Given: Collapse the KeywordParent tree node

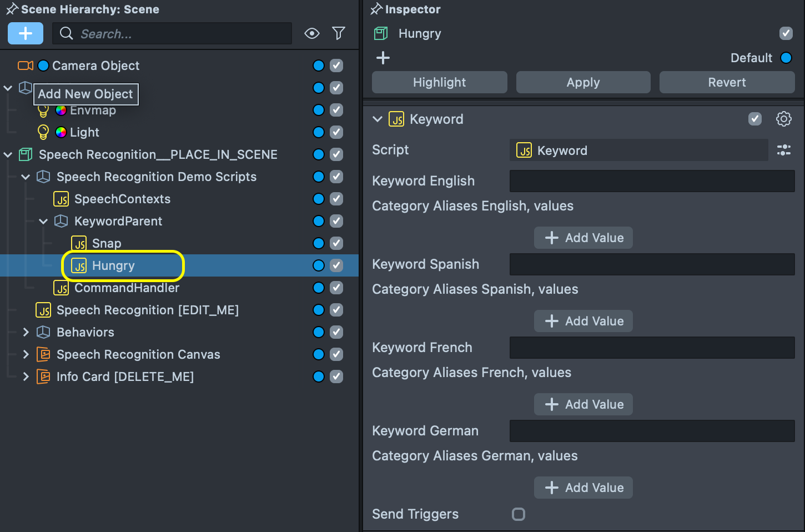Looking at the screenshot, I should pos(43,221).
